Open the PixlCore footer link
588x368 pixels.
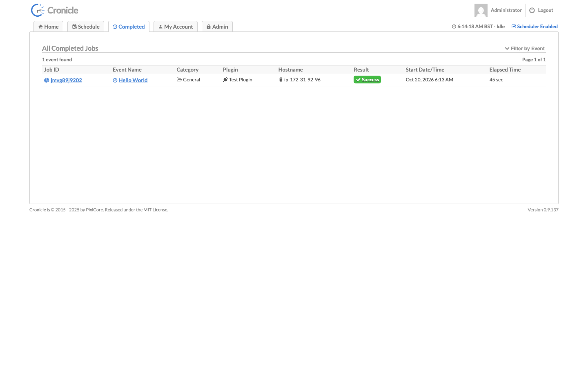click(x=94, y=210)
